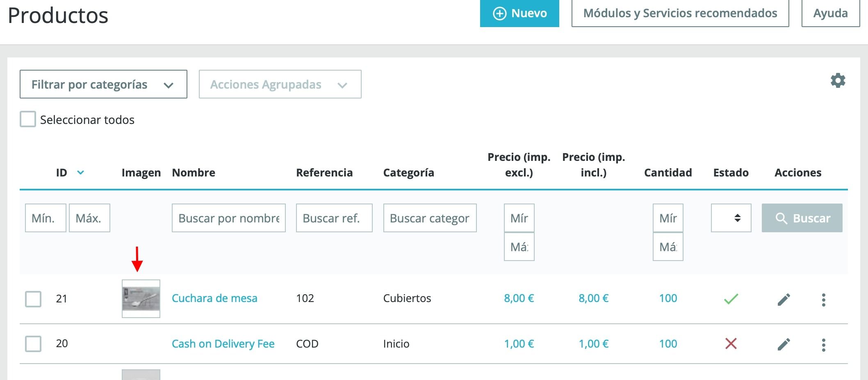Open the Cuchara de mesa product link
This screenshot has width=868, height=380.
pyautogui.click(x=214, y=298)
